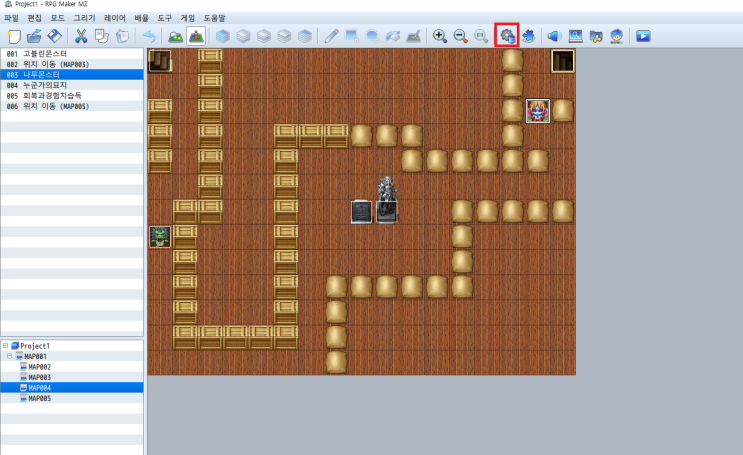
Task: Open the 그리기 menu
Action: pos(84,18)
